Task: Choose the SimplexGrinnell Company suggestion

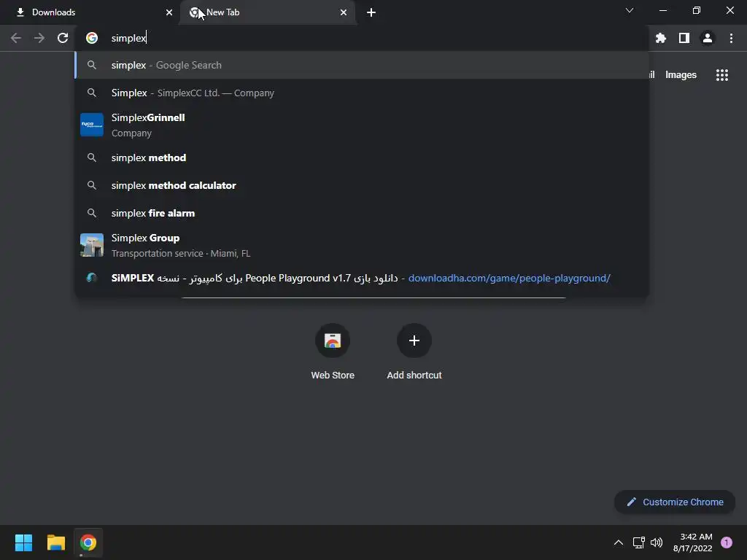Action: coord(362,125)
